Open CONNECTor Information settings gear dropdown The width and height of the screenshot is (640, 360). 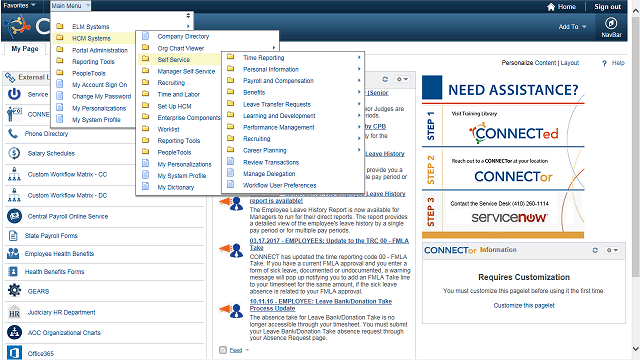611,250
